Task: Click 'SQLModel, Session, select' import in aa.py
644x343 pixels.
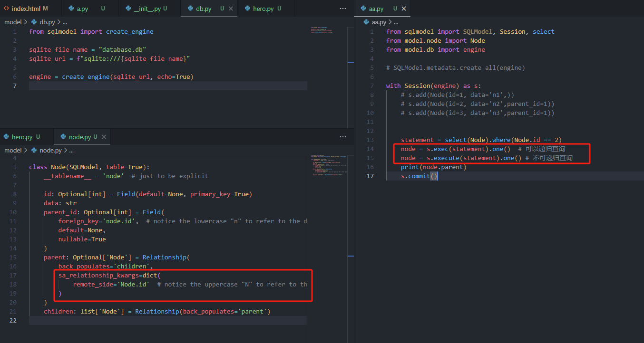Action: (508, 31)
